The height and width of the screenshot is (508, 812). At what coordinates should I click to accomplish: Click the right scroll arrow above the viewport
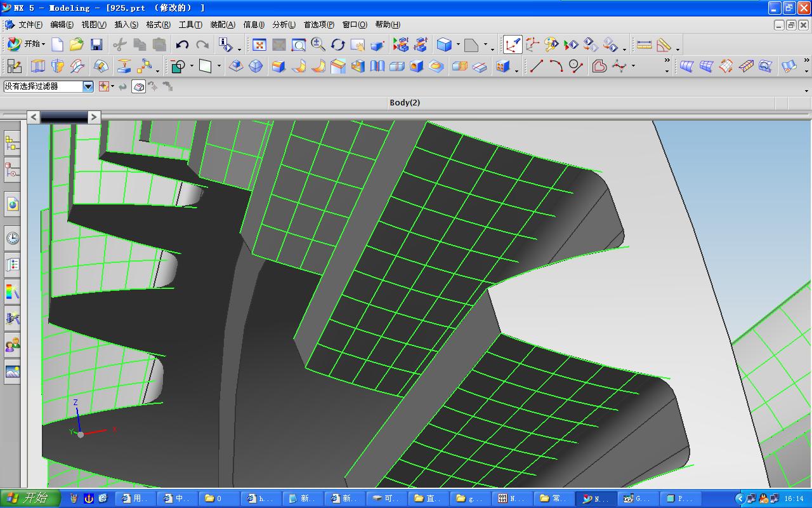[94, 117]
